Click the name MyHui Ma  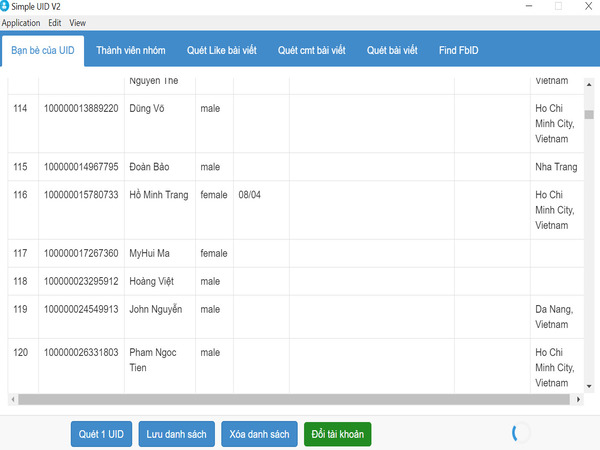click(149, 253)
